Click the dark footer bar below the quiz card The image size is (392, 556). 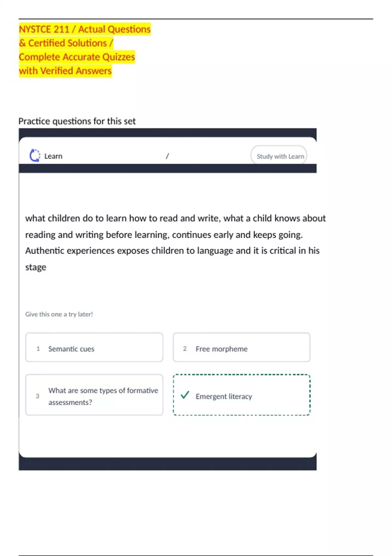pyautogui.click(x=168, y=464)
